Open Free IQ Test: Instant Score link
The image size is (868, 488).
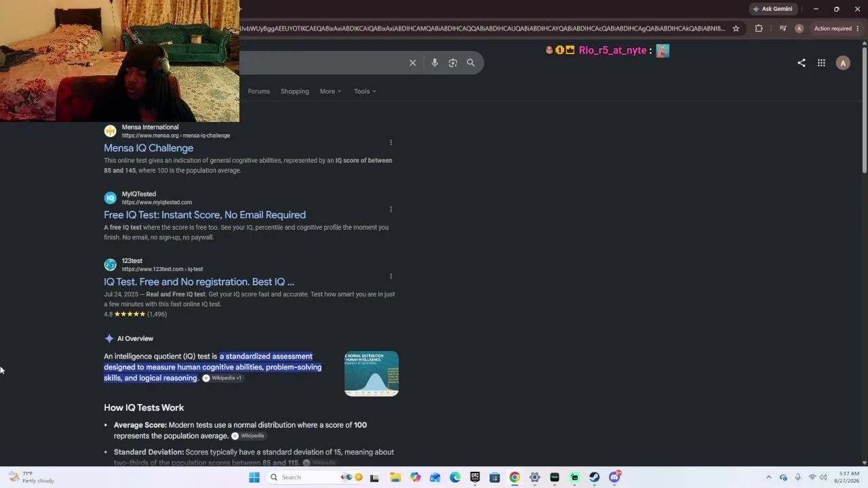pyautogui.click(x=205, y=215)
